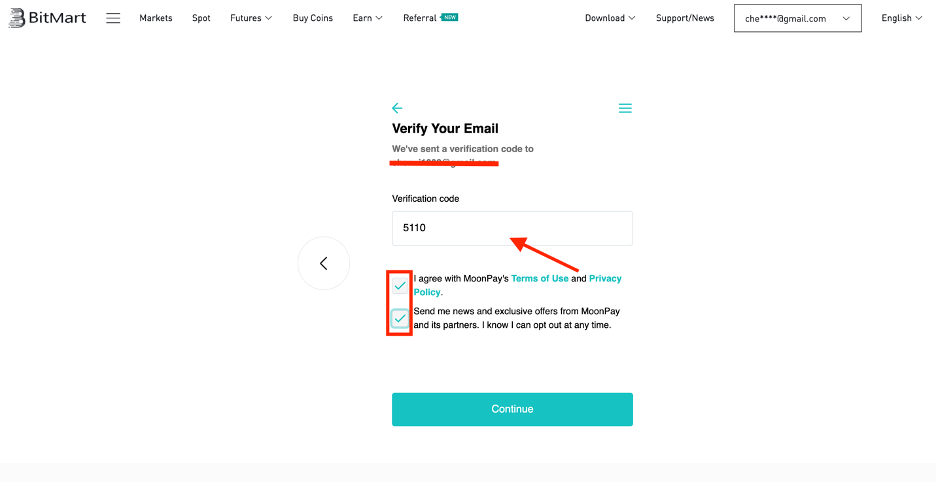Open the Download dropdown
The image size is (936, 482).
tap(610, 18)
